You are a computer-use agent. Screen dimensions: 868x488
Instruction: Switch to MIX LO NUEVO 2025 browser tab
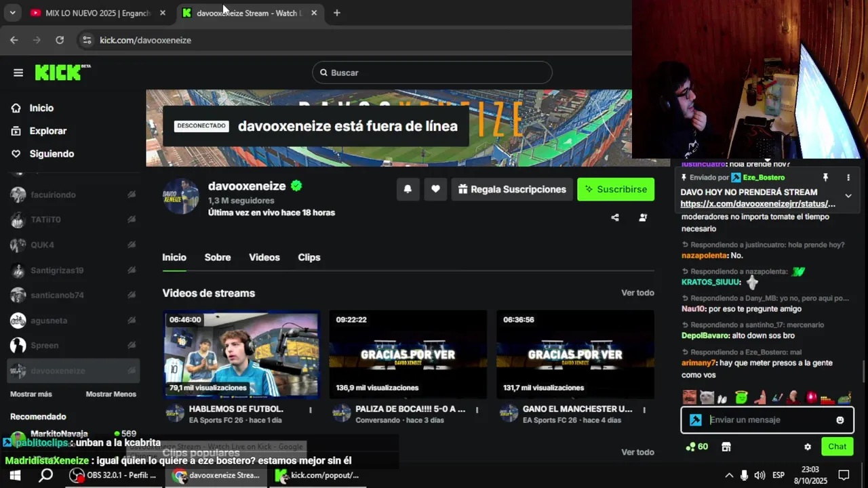(98, 13)
